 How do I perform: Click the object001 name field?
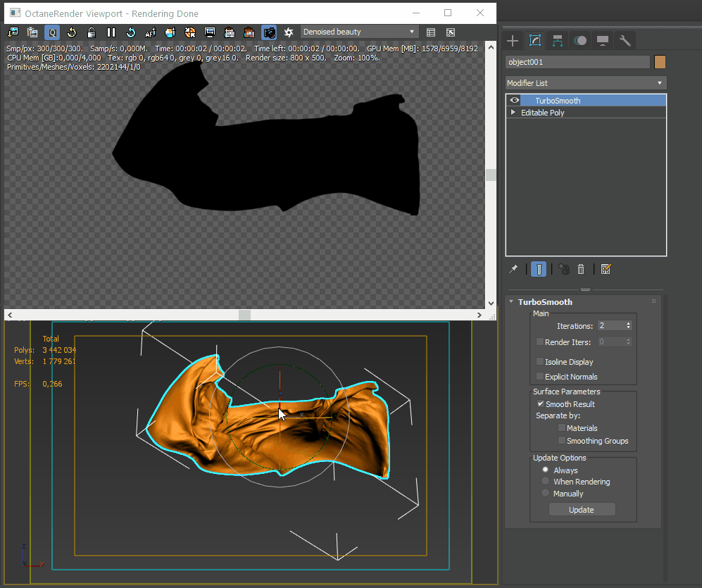(x=577, y=62)
